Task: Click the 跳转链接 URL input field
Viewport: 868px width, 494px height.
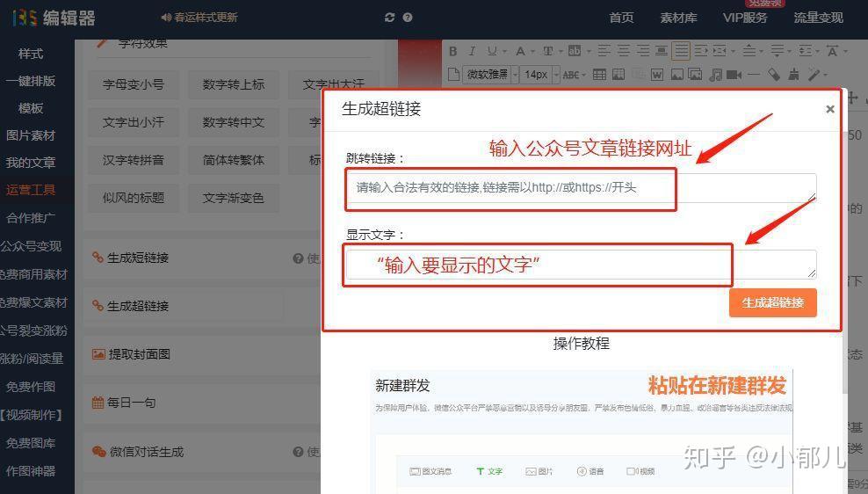Action: pos(581,188)
